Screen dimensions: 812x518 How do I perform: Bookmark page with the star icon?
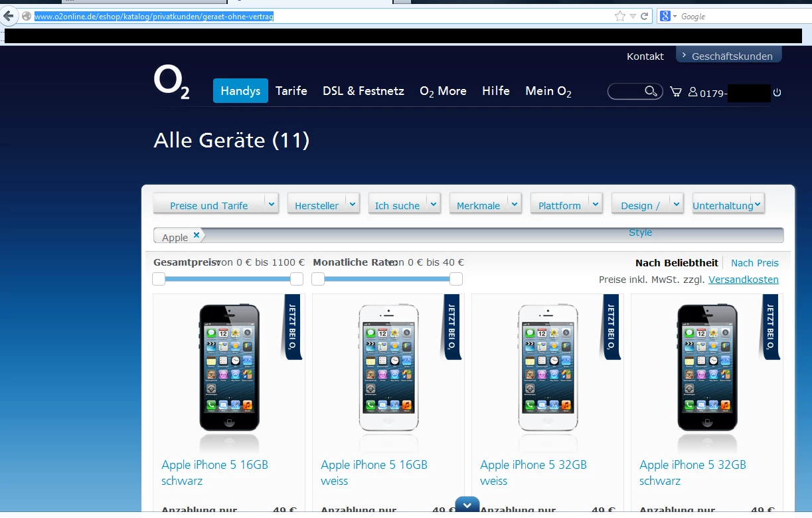pos(620,17)
